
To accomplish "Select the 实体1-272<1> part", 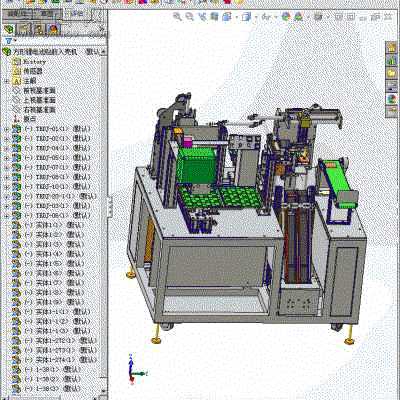I will pos(55,341).
